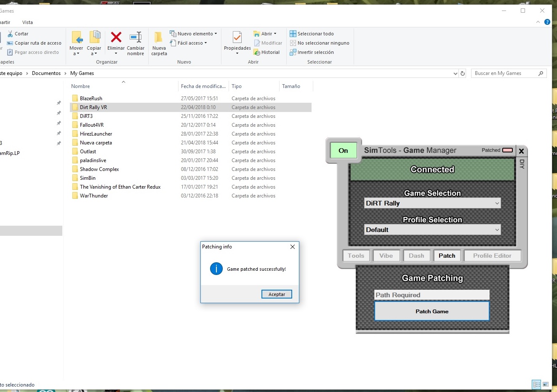The height and width of the screenshot is (392, 557).
Task: Click the DIY side label in SimTools
Action: [522, 164]
